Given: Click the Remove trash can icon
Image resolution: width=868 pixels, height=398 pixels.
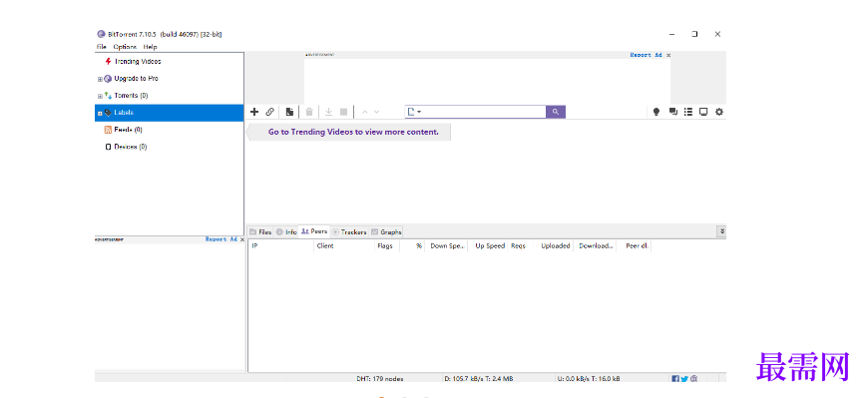Looking at the screenshot, I should click(309, 112).
